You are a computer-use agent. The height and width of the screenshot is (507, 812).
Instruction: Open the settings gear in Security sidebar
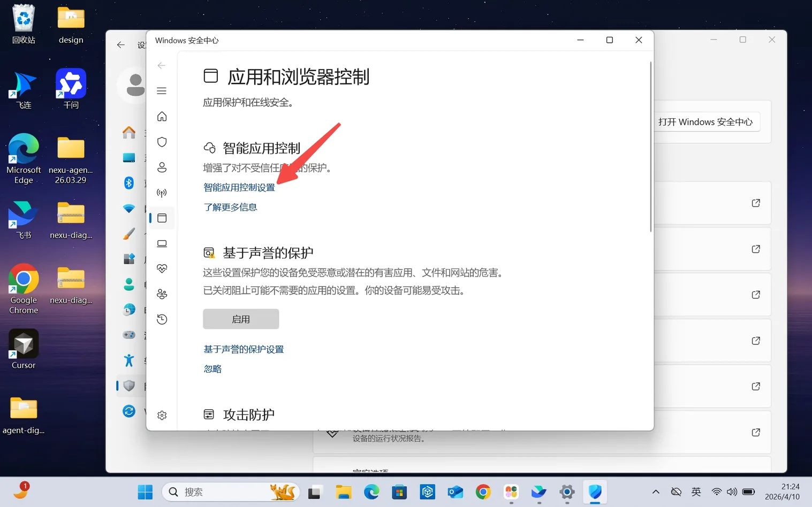(162, 415)
